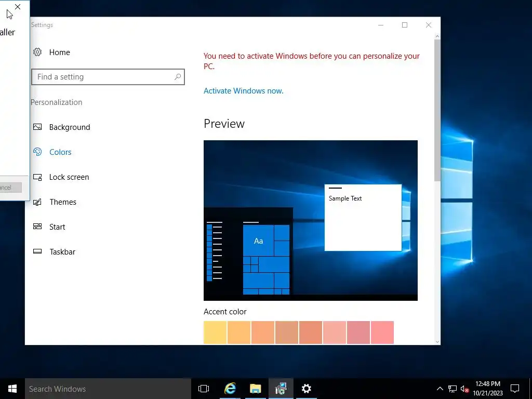Image resolution: width=532 pixels, height=399 pixels.
Task: Click the Home label in Settings
Action: 59,52
